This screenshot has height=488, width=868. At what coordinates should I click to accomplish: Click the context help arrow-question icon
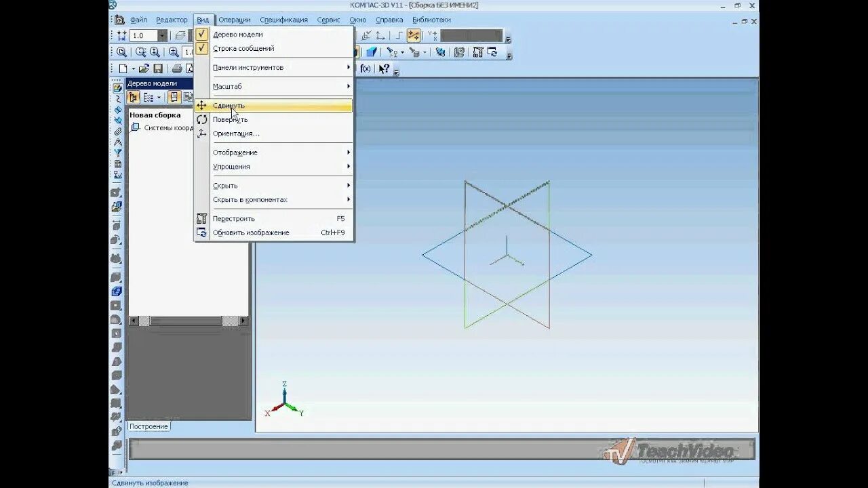[x=384, y=68]
